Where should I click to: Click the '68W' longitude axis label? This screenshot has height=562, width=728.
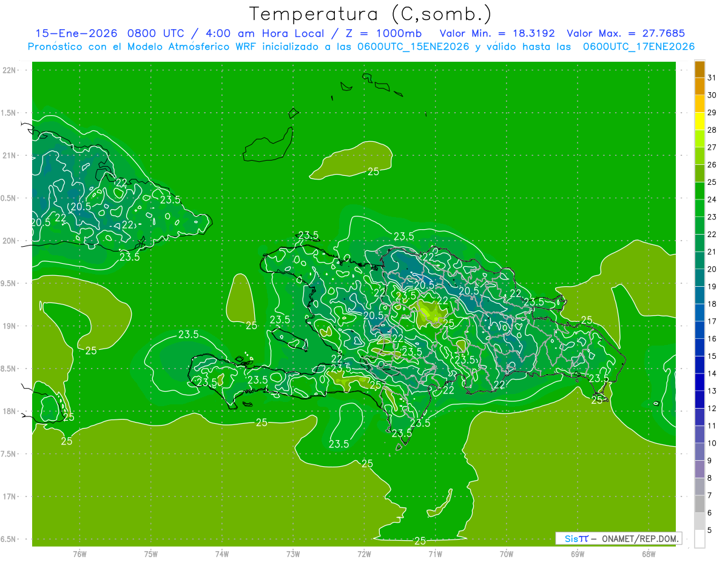649,554
